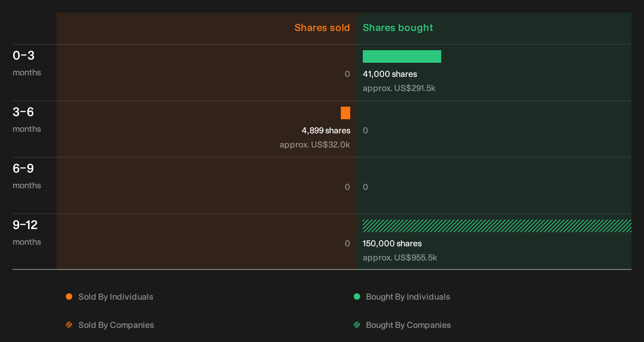Click the Shares sold column header
Image resolution: width=644 pixels, height=342 pixels.
[322, 28]
